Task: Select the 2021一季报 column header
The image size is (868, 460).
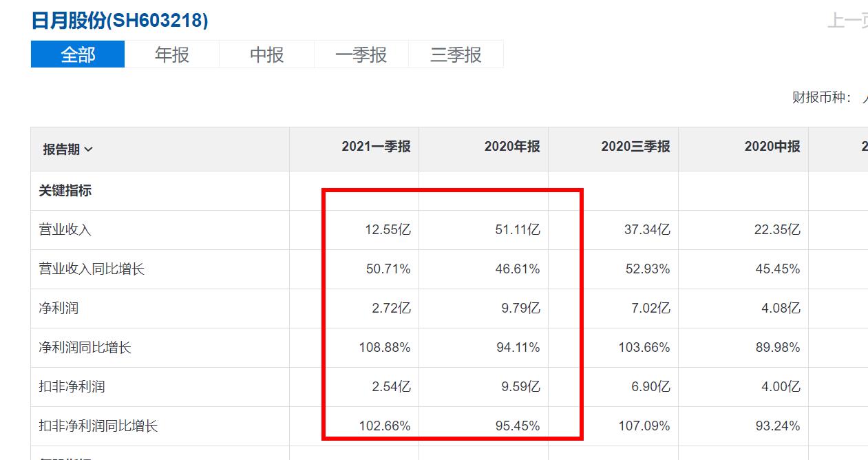Action: 372,147
